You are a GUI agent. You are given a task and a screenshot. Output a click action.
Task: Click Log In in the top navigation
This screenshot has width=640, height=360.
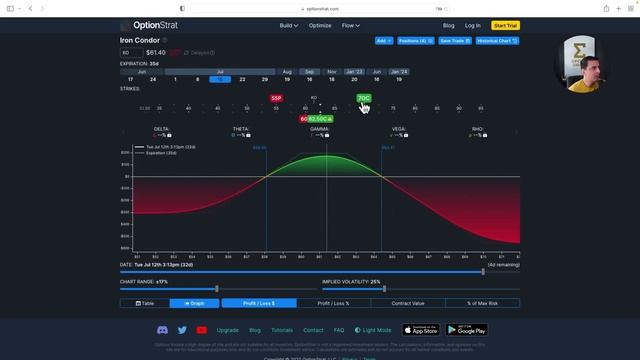coord(473,25)
